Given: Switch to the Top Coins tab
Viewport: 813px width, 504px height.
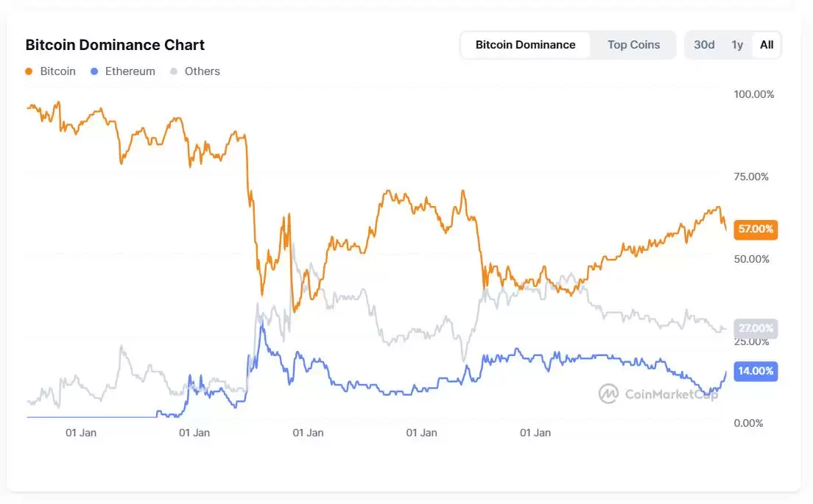Looking at the screenshot, I should pos(633,45).
